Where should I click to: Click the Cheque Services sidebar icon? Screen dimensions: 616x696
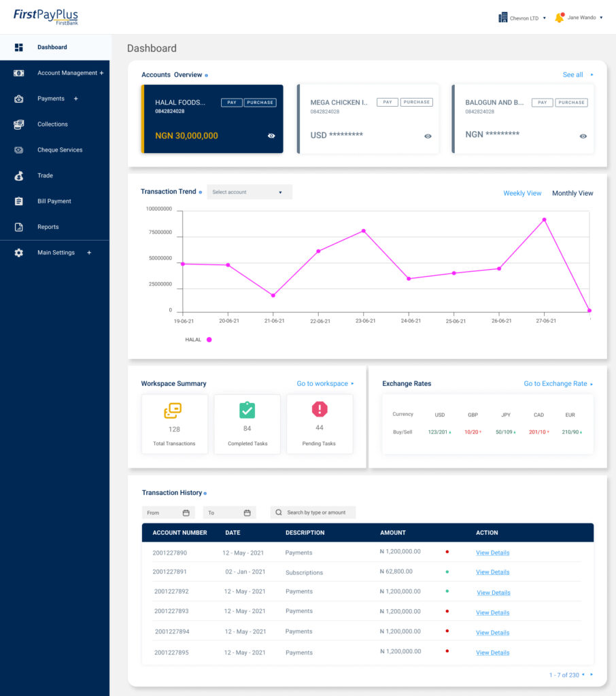19,150
